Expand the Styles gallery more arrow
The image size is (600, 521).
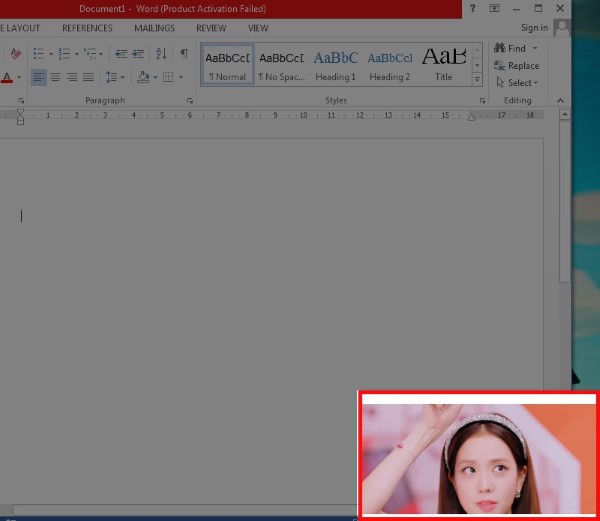click(x=477, y=80)
